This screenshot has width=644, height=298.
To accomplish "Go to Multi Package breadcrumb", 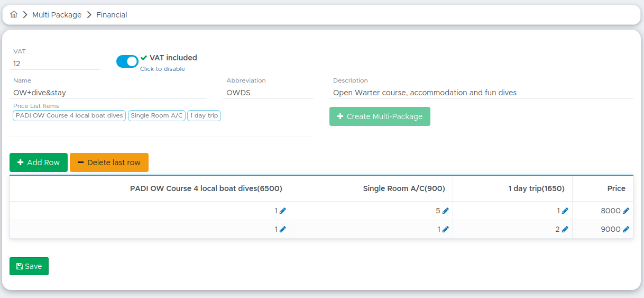I will pyautogui.click(x=57, y=15).
